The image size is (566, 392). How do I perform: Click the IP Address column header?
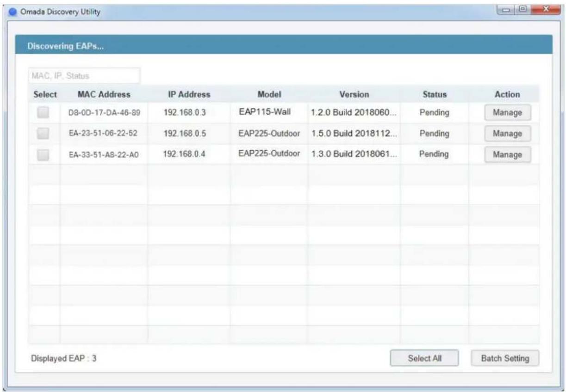[x=189, y=94]
